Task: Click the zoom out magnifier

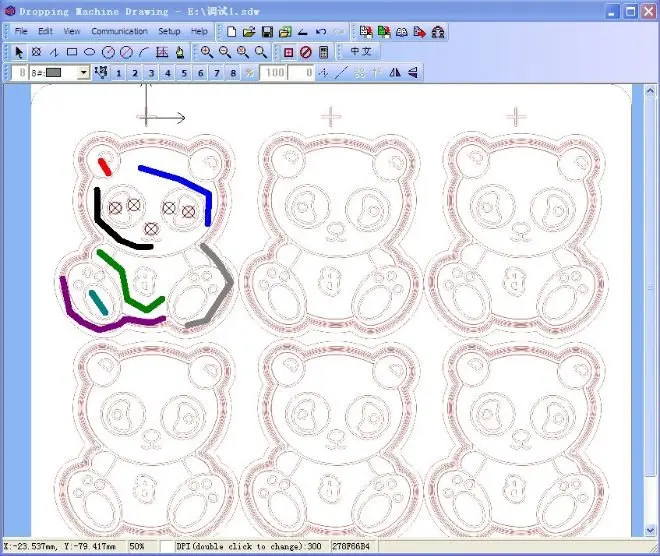Action: pos(225,52)
